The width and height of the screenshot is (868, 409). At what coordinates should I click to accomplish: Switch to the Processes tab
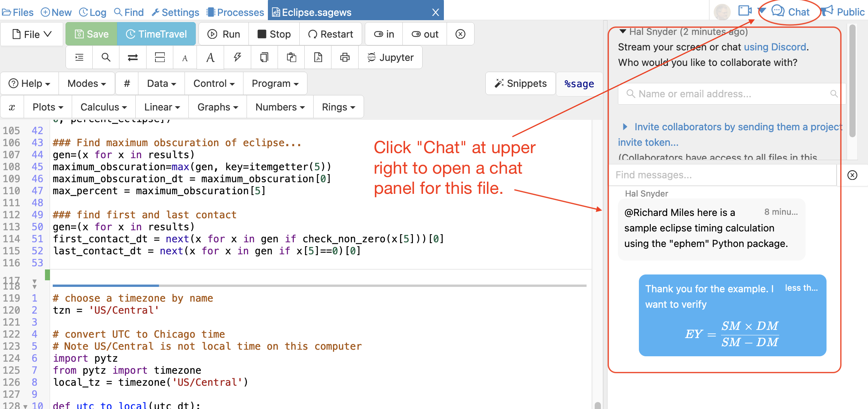tap(235, 12)
